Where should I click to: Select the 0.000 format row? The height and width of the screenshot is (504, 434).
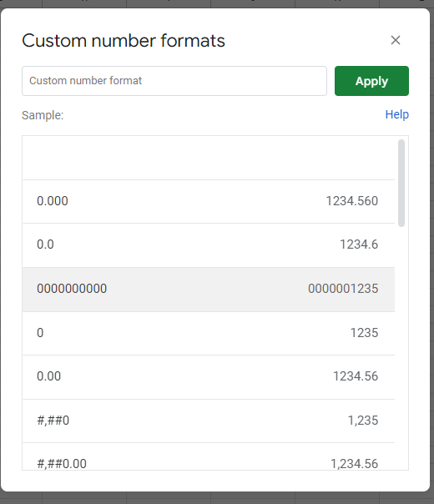point(209,201)
